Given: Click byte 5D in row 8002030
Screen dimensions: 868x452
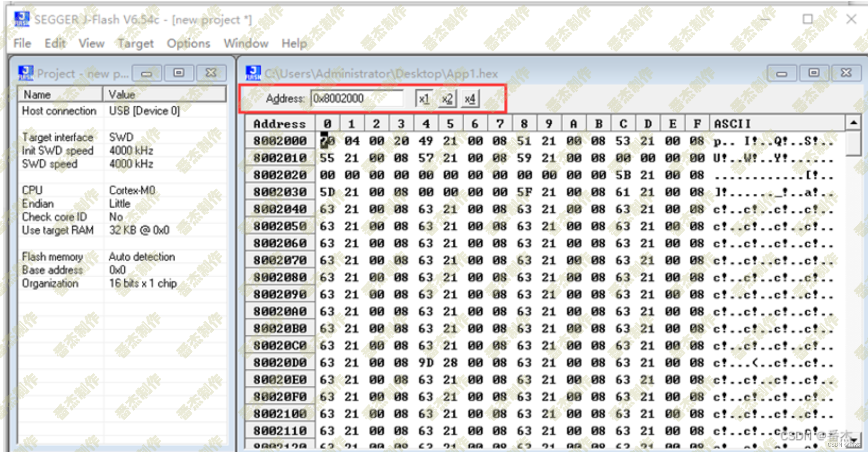Looking at the screenshot, I should (327, 192).
